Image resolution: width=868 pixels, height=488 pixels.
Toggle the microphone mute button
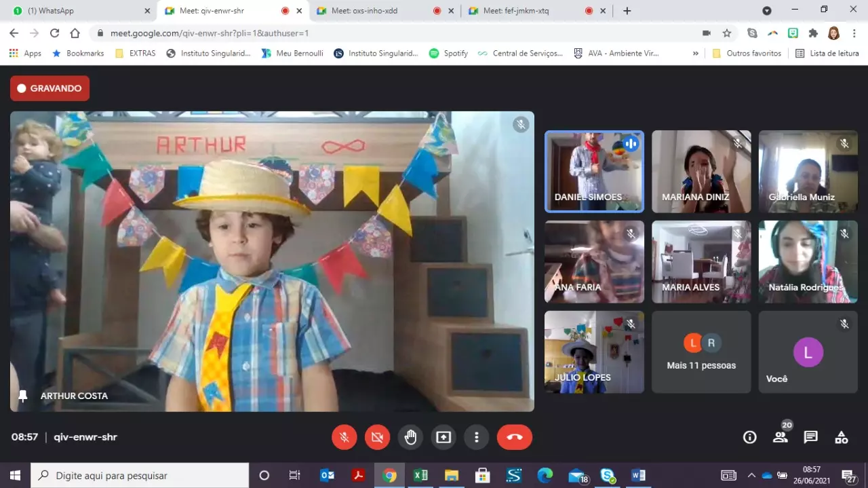coord(344,437)
